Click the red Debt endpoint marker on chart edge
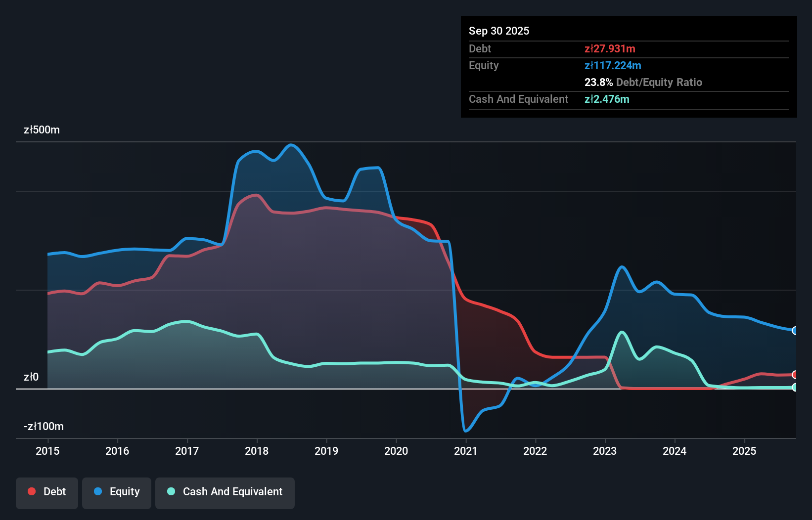Screen dimensions: 812x520 795,375
